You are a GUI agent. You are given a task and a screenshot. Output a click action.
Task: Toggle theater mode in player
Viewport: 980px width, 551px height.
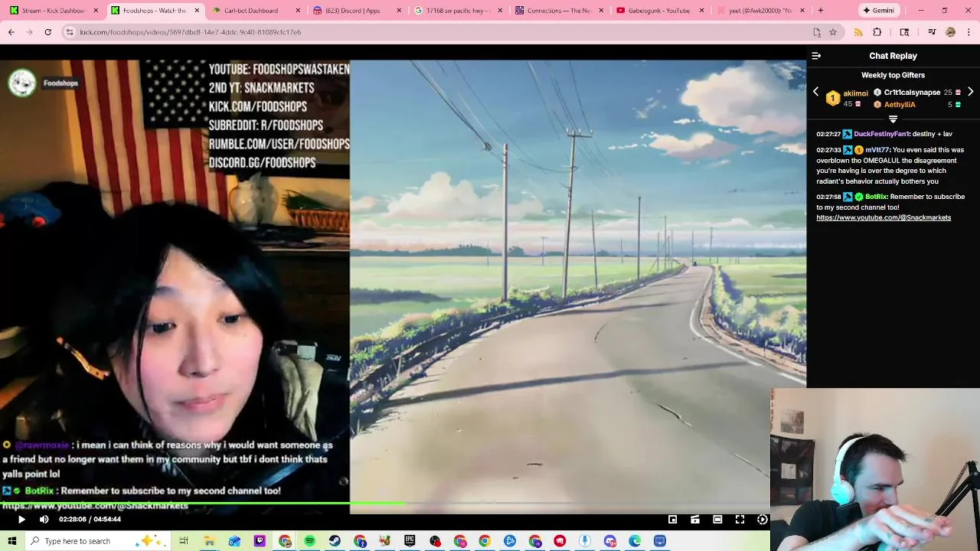[717, 519]
